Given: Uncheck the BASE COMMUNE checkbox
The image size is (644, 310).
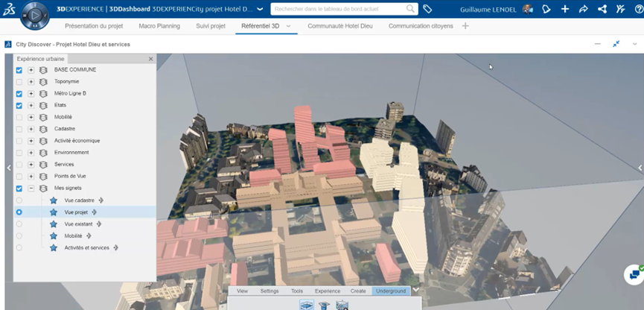Looking at the screenshot, I should [x=19, y=70].
